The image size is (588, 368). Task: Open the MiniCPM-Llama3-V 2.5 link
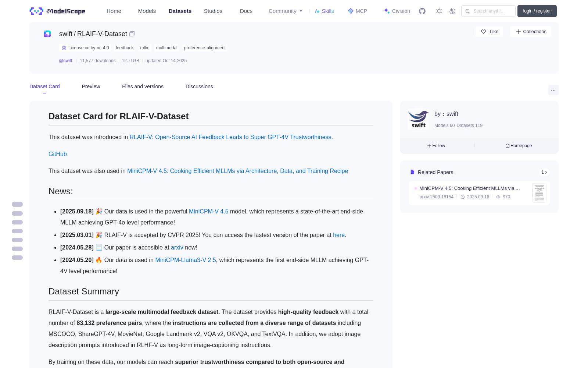coord(186,260)
